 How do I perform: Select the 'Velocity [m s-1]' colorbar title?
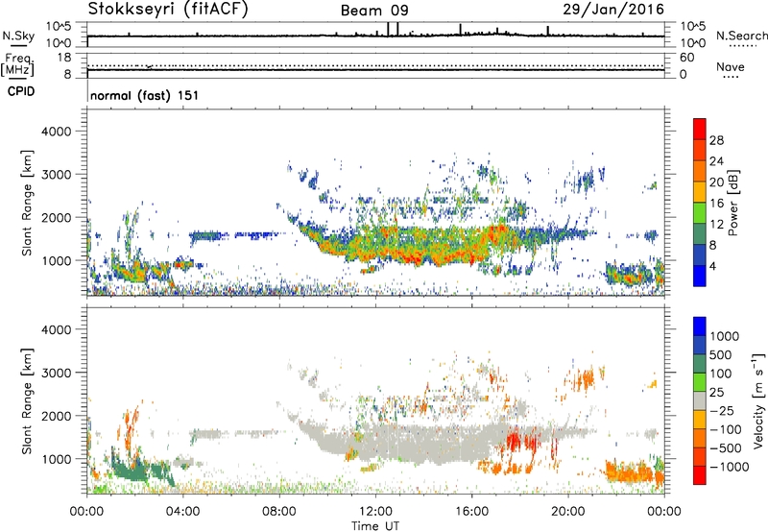[x=758, y=400]
